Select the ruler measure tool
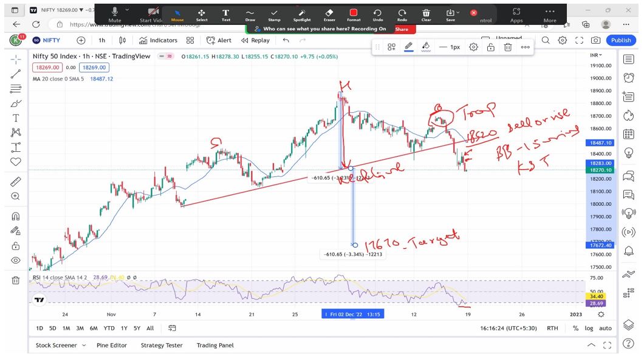644x354 pixels. pos(16,182)
